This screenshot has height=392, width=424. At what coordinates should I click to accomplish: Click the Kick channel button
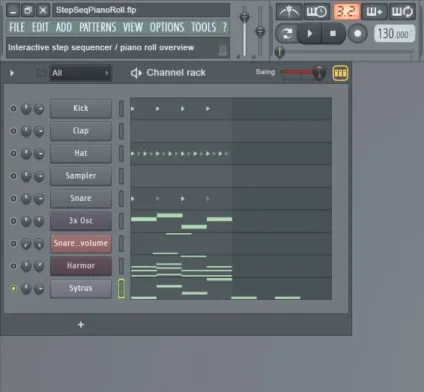[81, 108]
